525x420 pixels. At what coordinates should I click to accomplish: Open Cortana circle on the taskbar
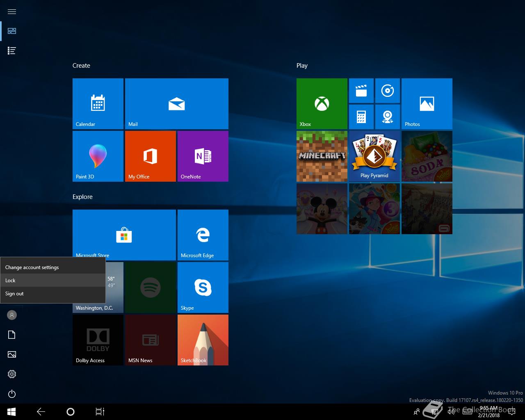(71, 412)
